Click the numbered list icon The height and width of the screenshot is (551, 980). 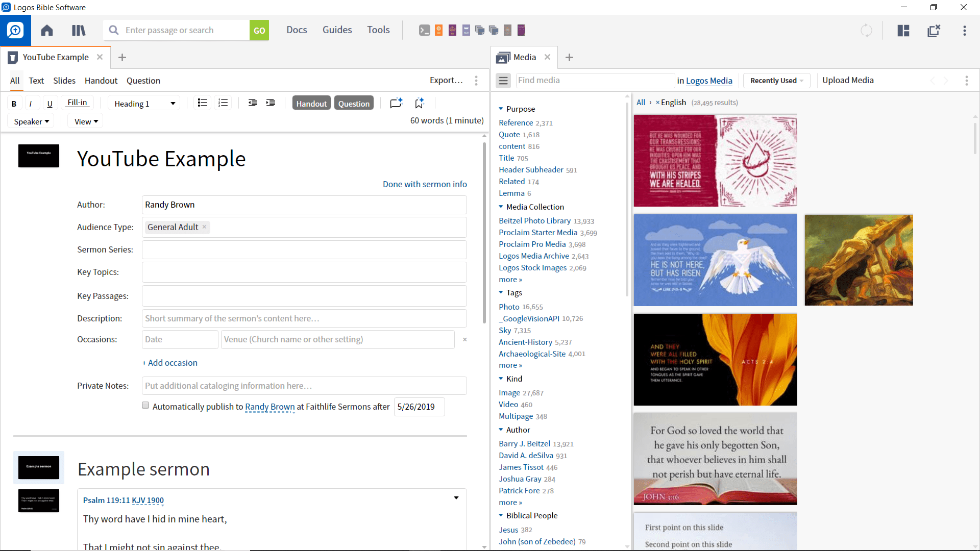point(223,103)
